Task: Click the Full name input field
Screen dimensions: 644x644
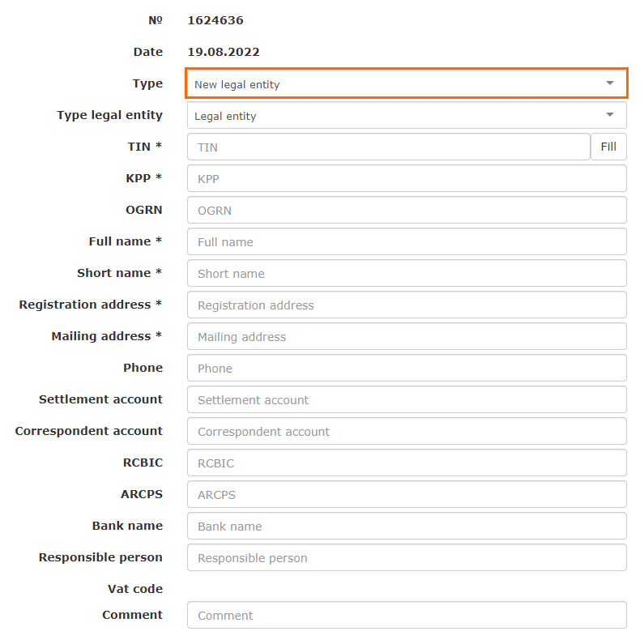Action: pos(407,242)
